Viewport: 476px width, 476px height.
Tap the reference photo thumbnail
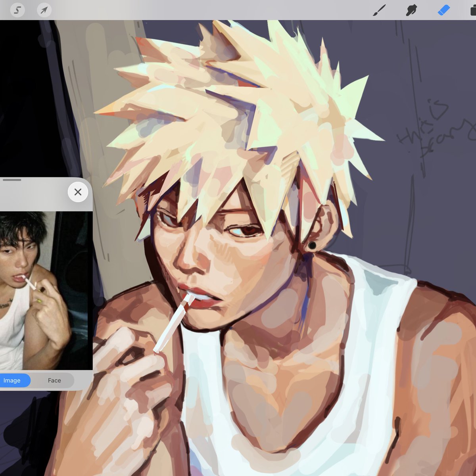46,290
